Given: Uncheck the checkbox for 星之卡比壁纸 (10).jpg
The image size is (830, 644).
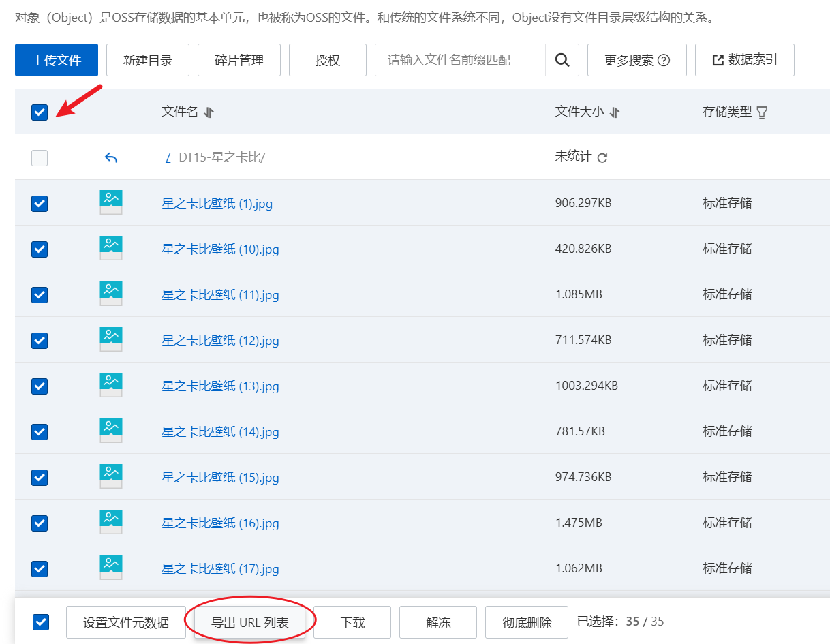Looking at the screenshot, I should click(x=40, y=249).
